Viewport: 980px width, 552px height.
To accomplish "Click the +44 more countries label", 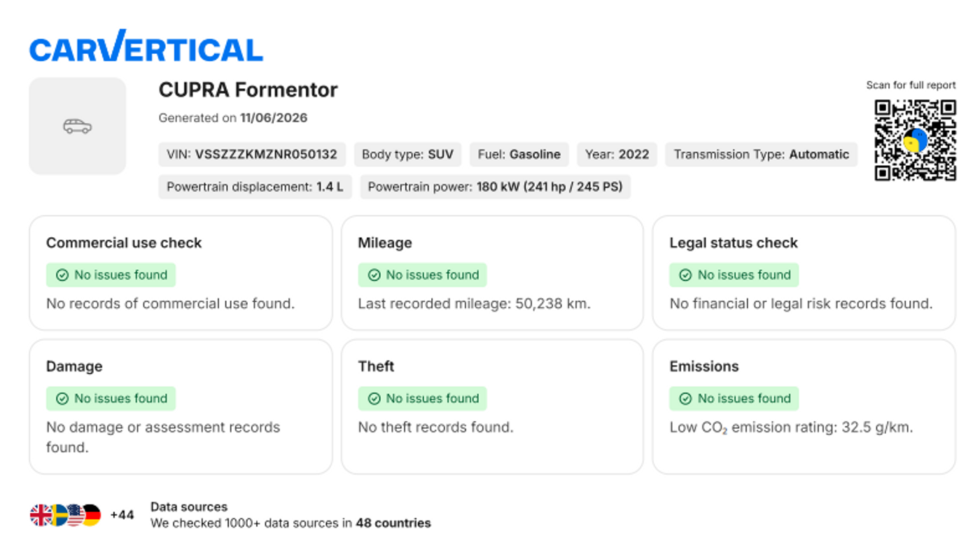I will tap(122, 516).
